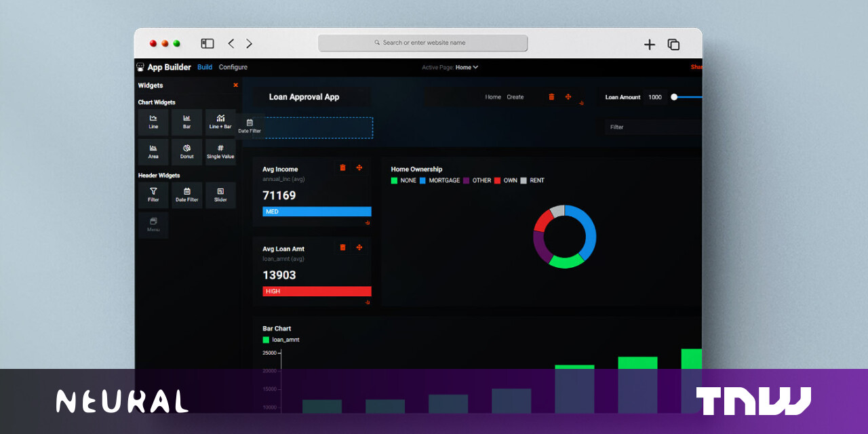Select the Filter header widget
Image resolution: width=868 pixels, height=434 pixels.
coord(153,195)
